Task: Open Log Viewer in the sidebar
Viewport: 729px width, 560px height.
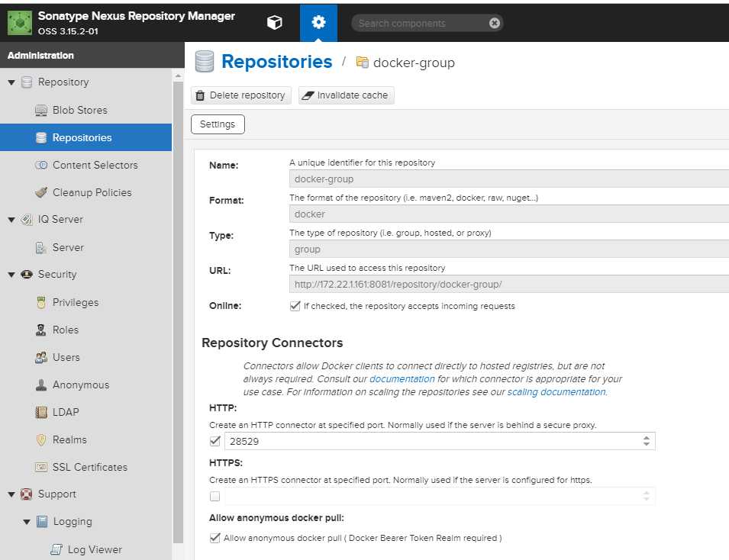Action: pyautogui.click(x=95, y=549)
